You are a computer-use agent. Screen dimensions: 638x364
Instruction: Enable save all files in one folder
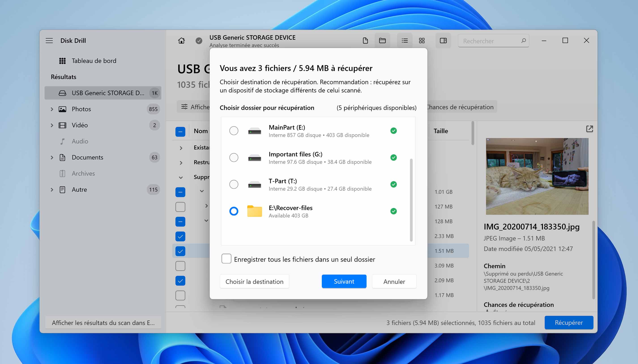point(226,259)
